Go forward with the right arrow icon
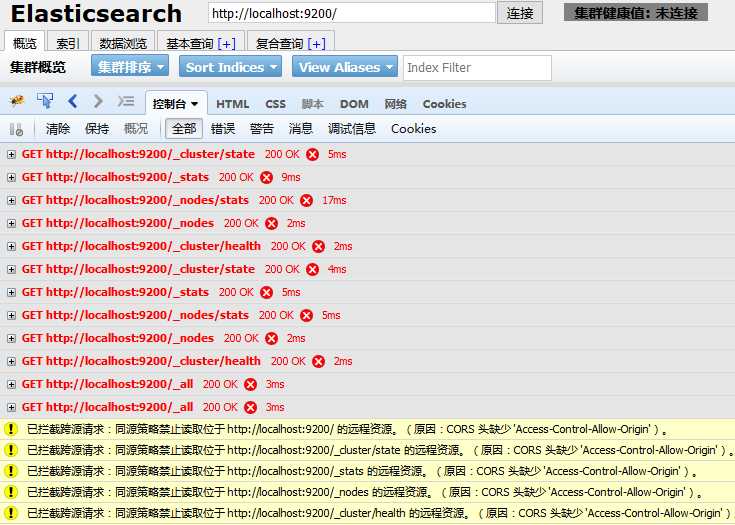Image resolution: width=735 pixels, height=525 pixels. coord(98,101)
